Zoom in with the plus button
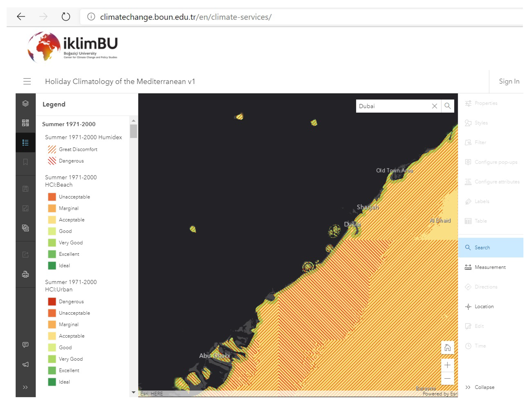This screenshot has height=405, width=532. [447, 365]
